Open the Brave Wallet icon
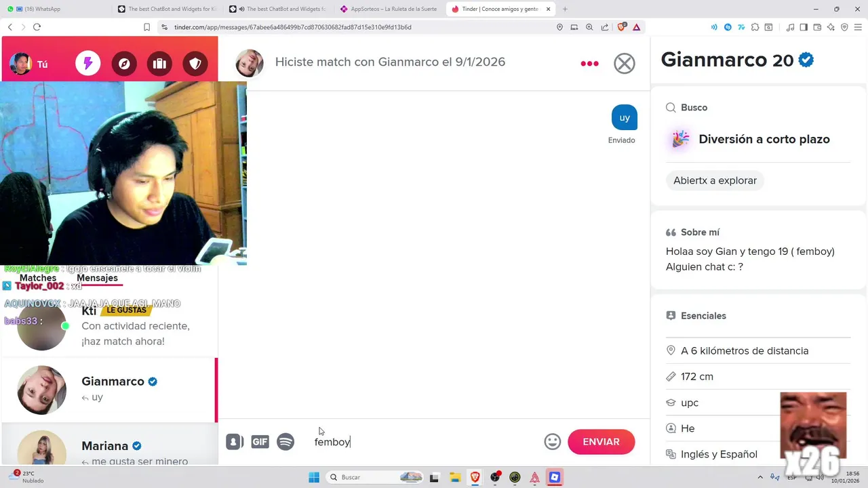This screenshot has width=868, height=488. (817, 27)
